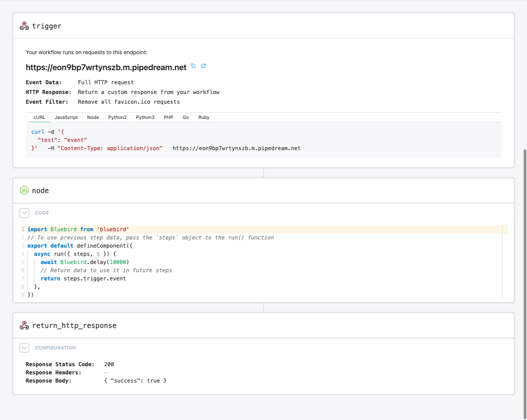Collapse the CODE section chevron

[x=24, y=213]
